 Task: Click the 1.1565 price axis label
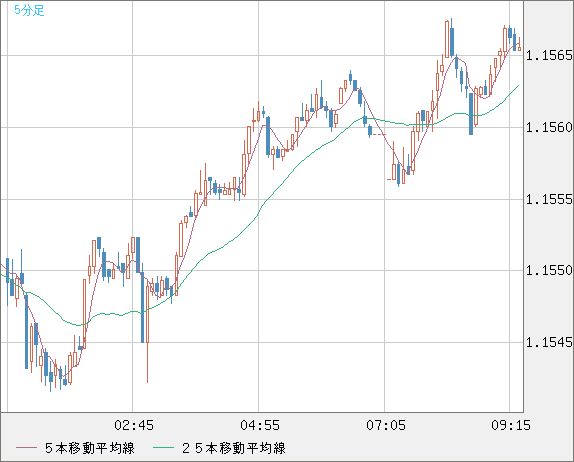[x=549, y=56]
